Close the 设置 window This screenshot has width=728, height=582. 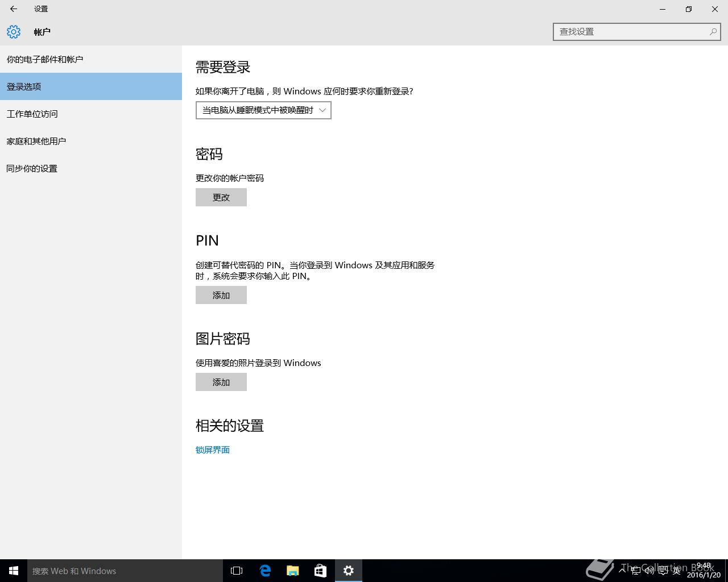(x=715, y=9)
